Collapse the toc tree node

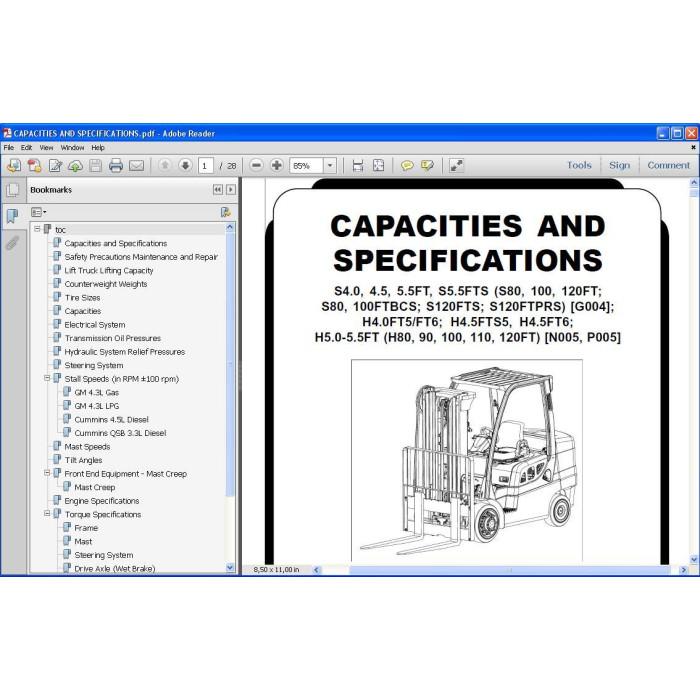(x=37, y=229)
